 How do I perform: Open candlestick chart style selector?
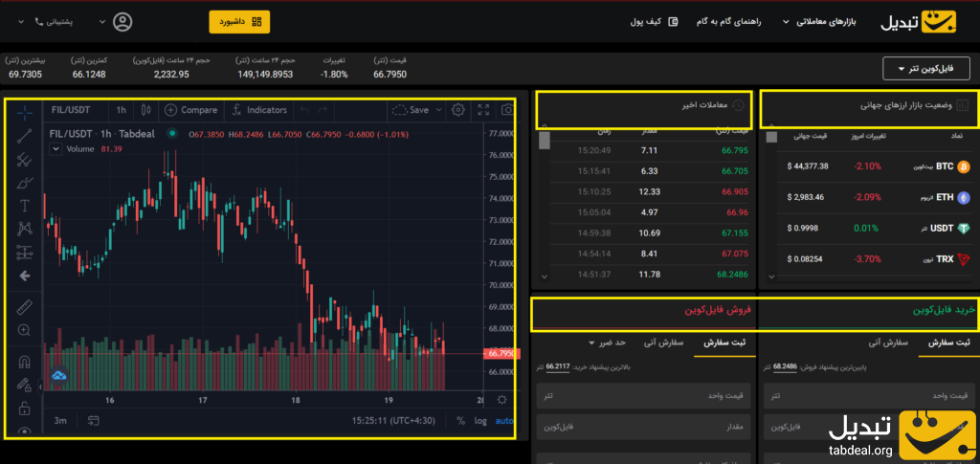[x=146, y=110]
